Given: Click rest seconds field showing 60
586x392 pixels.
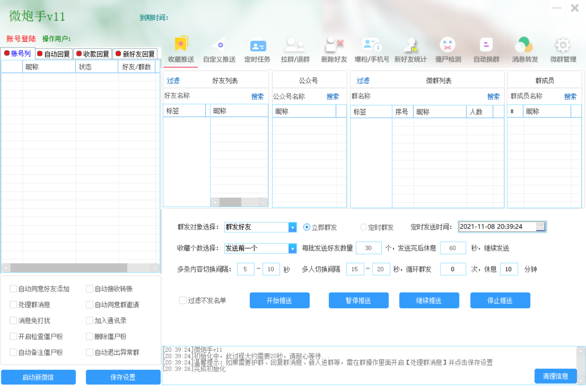Looking at the screenshot, I should [x=453, y=248].
